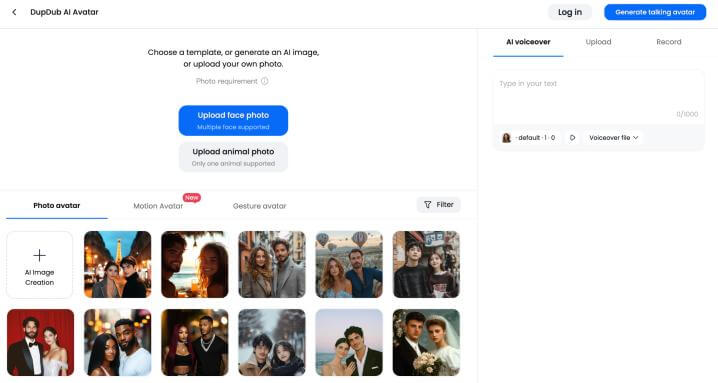Select the Motion Avatar tab
The height and width of the screenshot is (383, 718).
point(158,206)
